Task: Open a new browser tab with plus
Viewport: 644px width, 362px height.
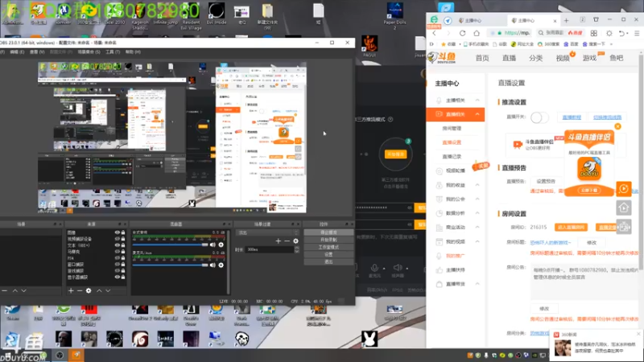Action: pos(567,20)
